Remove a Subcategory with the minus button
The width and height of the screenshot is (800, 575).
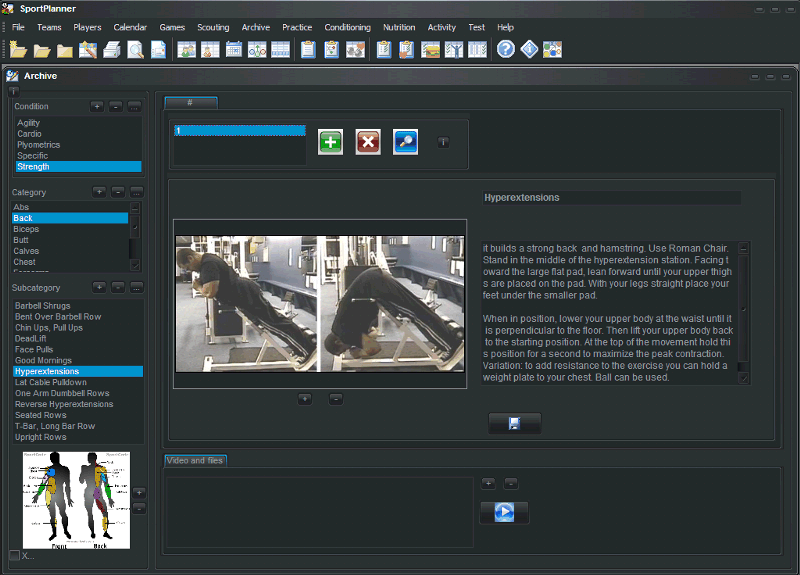118,287
